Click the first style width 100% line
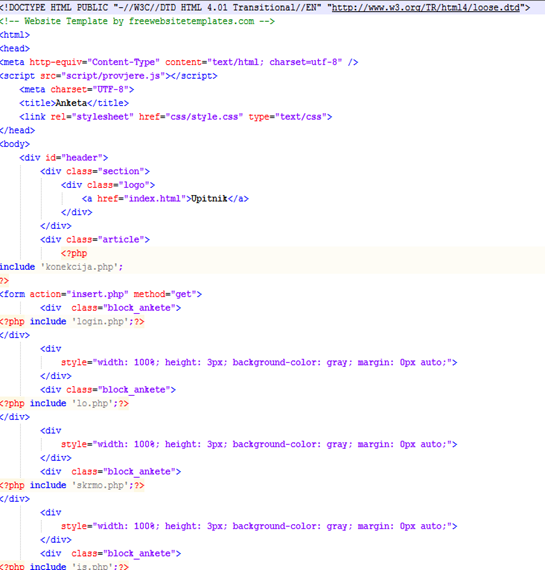Screen dimensions: 545x570 [259, 362]
